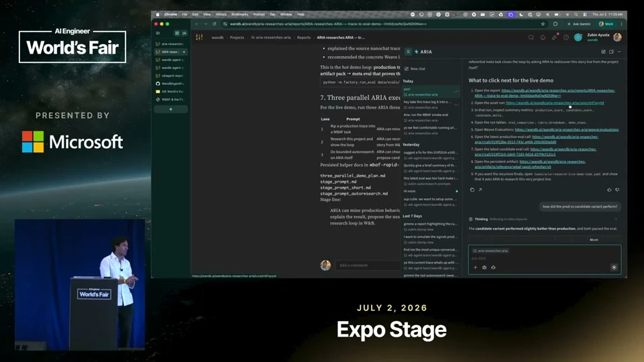This screenshot has height=362, width=644.
Task: Switch to grid tab view icon
Action: [x=177, y=34]
